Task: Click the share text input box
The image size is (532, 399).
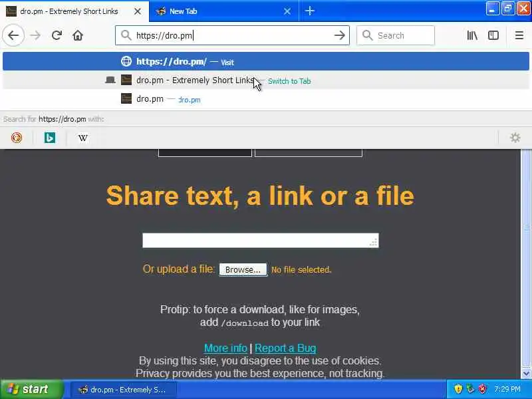Action: pos(261,240)
